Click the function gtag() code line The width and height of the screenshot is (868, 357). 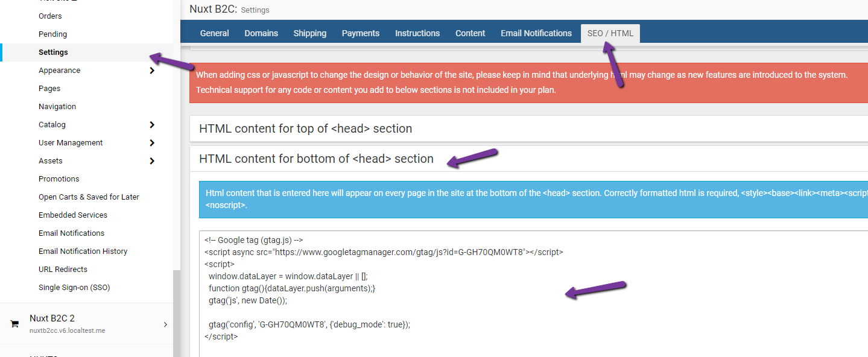coord(292,288)
